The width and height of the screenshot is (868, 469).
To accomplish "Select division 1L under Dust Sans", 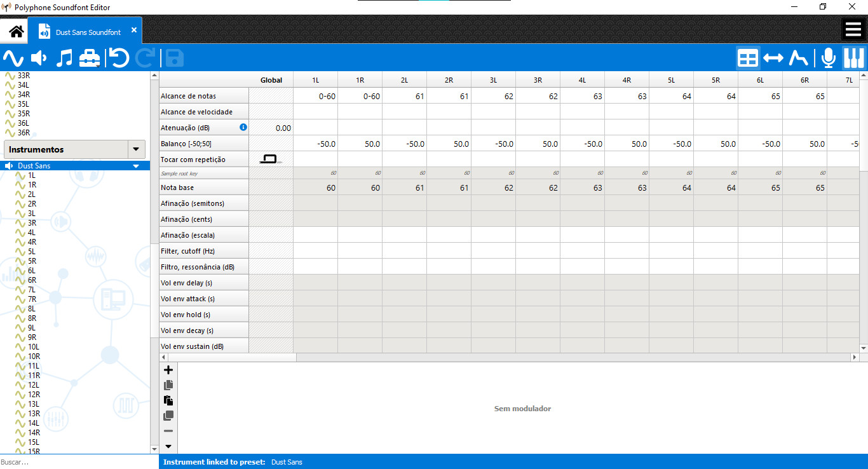I will point(32,175).
